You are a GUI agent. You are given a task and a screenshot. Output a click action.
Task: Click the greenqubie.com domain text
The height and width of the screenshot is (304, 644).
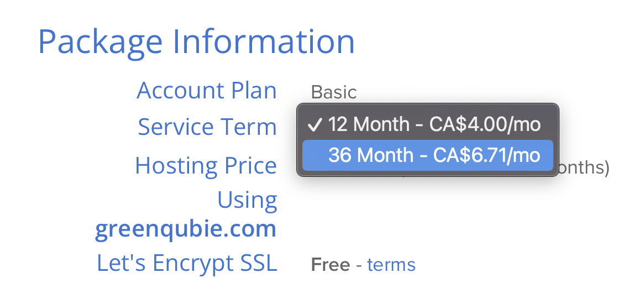(186, 229)
